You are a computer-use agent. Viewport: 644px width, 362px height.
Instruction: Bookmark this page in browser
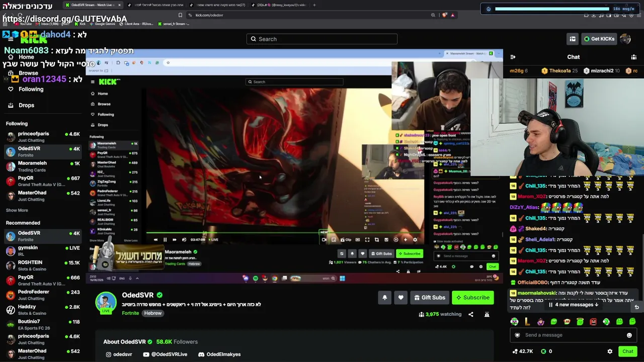tap(180, 15)
